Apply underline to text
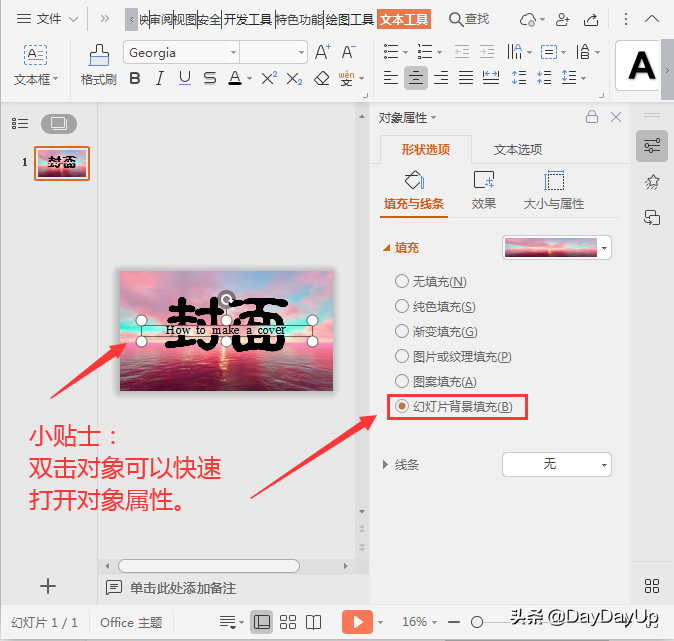 coord(185,78)
